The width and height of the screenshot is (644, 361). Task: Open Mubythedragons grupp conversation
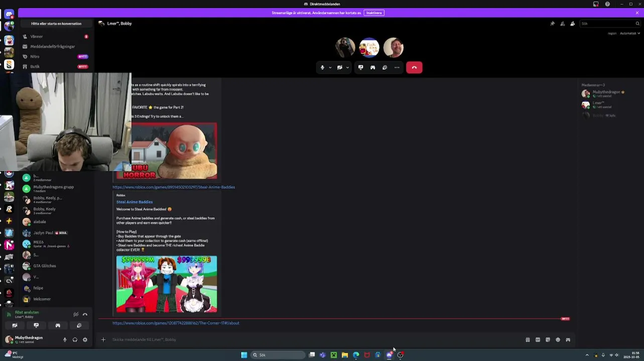(56, 189)
